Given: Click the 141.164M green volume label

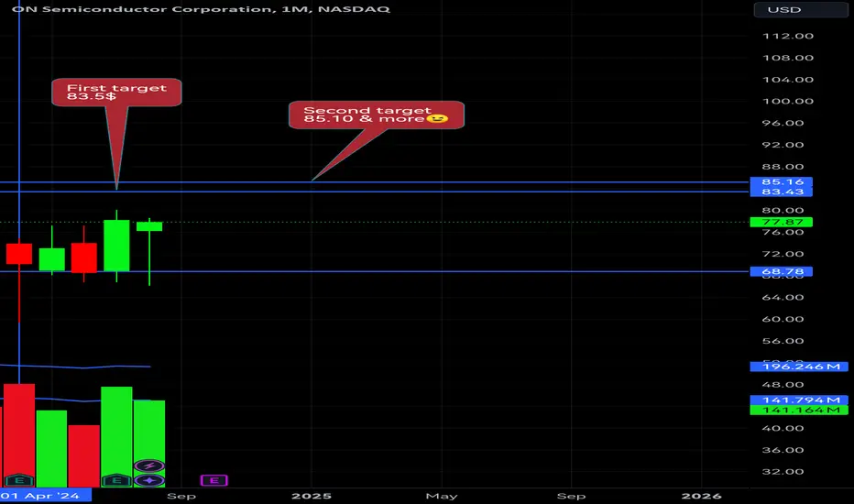Looking at the screenshot, I should (x=799, y=410).
